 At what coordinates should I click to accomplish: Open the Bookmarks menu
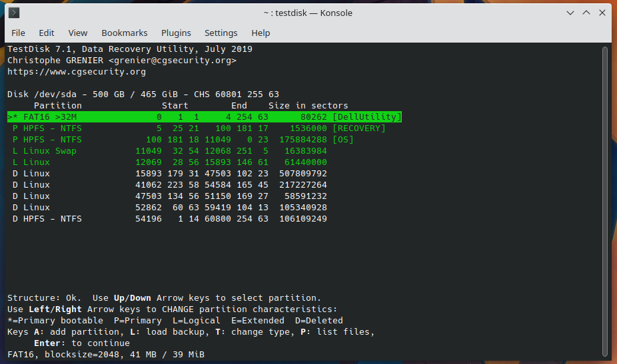tap(125, 33)
